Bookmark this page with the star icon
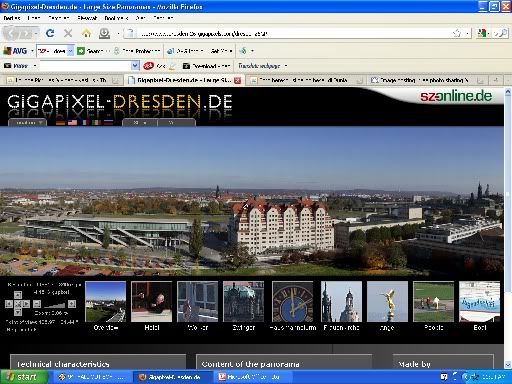Viewport: 512px width, 384px height. click(x=457, y=33)
